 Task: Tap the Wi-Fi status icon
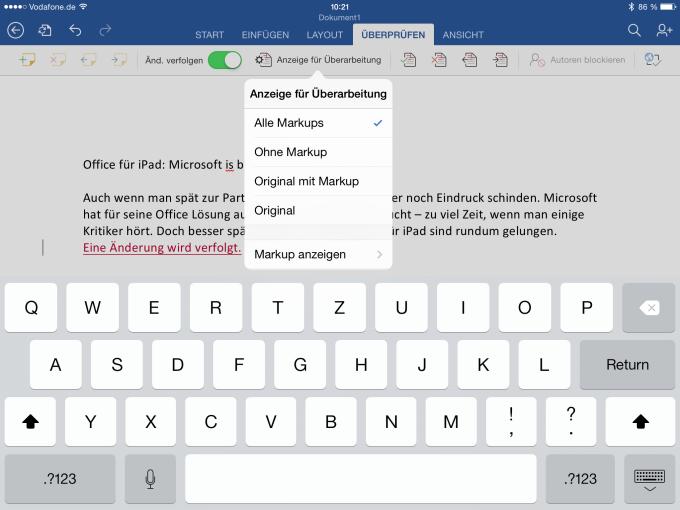pos(83,7)
